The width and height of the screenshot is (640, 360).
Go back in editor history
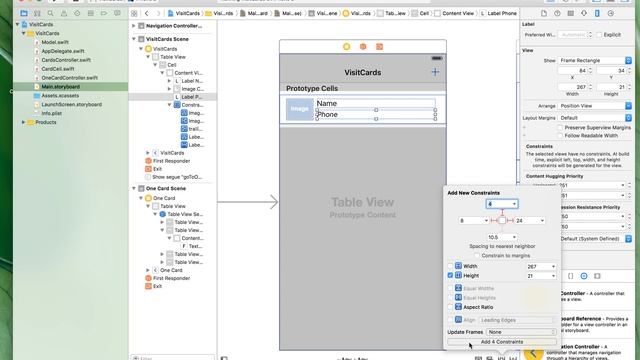[x=147, y=13]
